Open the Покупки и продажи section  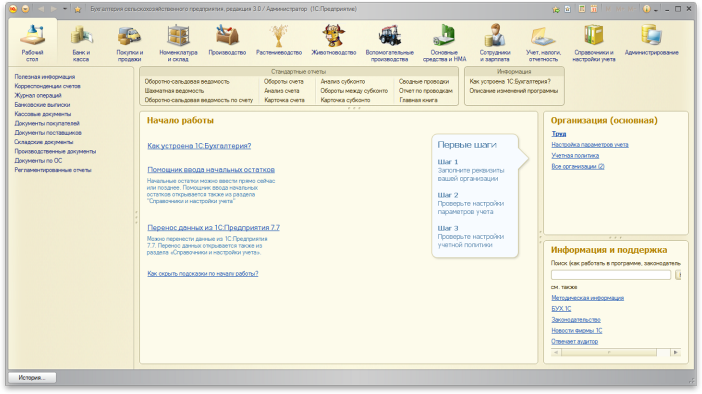pyautogui.click(x=129, y=43)
